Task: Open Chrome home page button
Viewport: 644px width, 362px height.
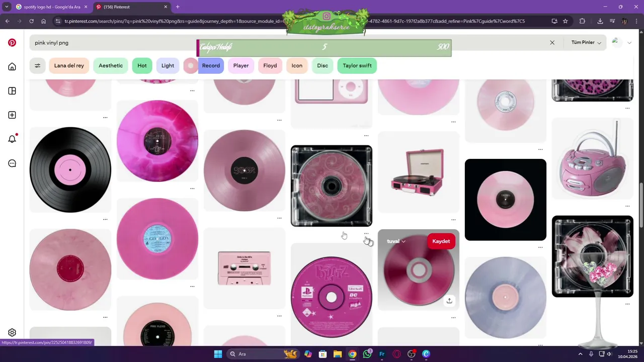Action: point(43,21)
